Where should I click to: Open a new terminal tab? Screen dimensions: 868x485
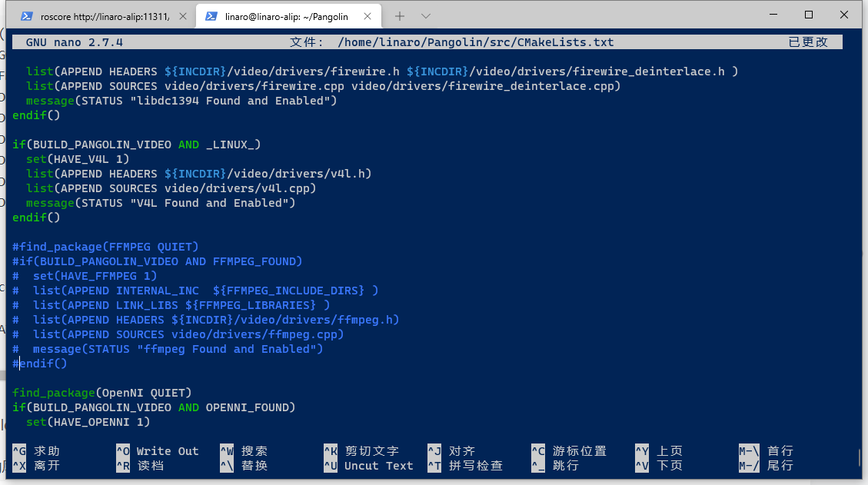point(400,17)
